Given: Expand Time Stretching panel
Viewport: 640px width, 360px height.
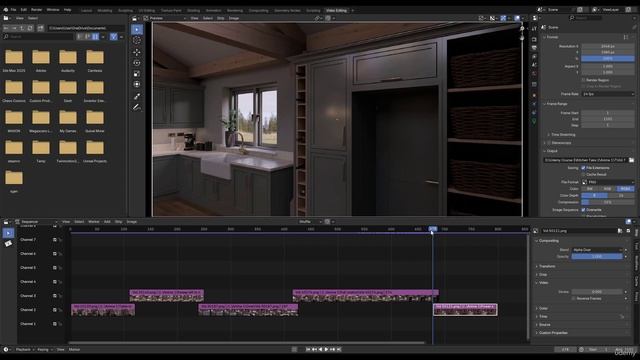Looking at the screenshot, I should pos(562,134).
